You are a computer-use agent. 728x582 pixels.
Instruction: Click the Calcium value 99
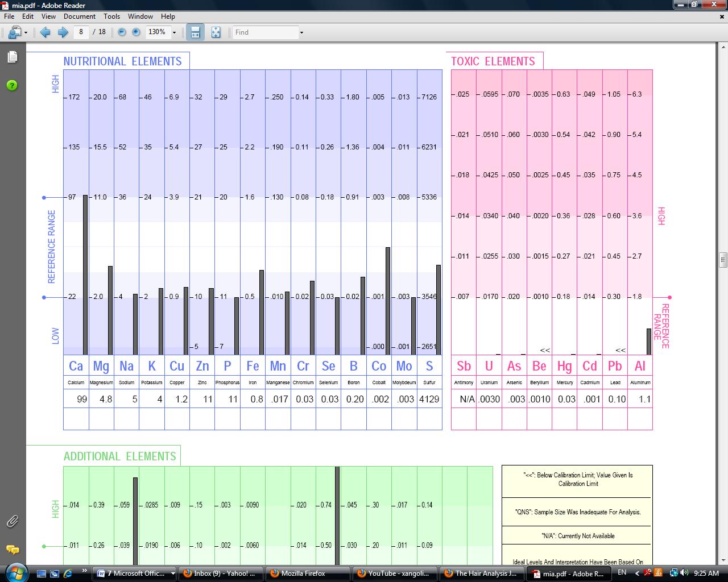[82, 399]
